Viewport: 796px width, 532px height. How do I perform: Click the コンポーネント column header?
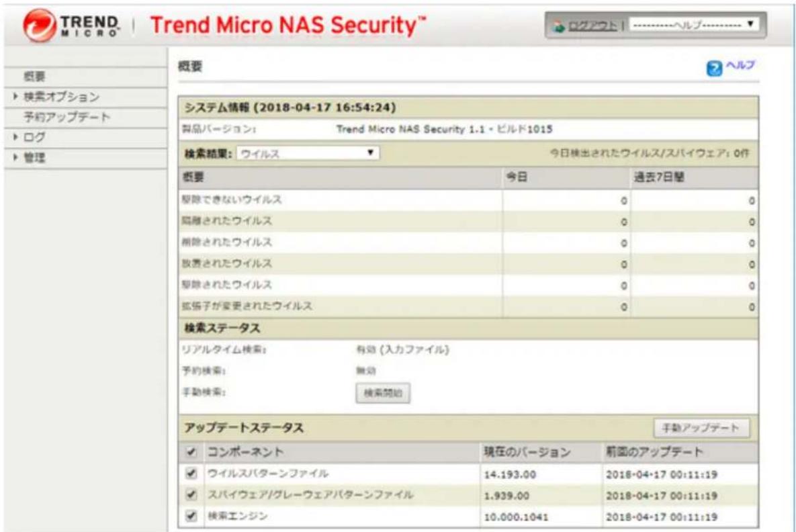coord(245,452)
